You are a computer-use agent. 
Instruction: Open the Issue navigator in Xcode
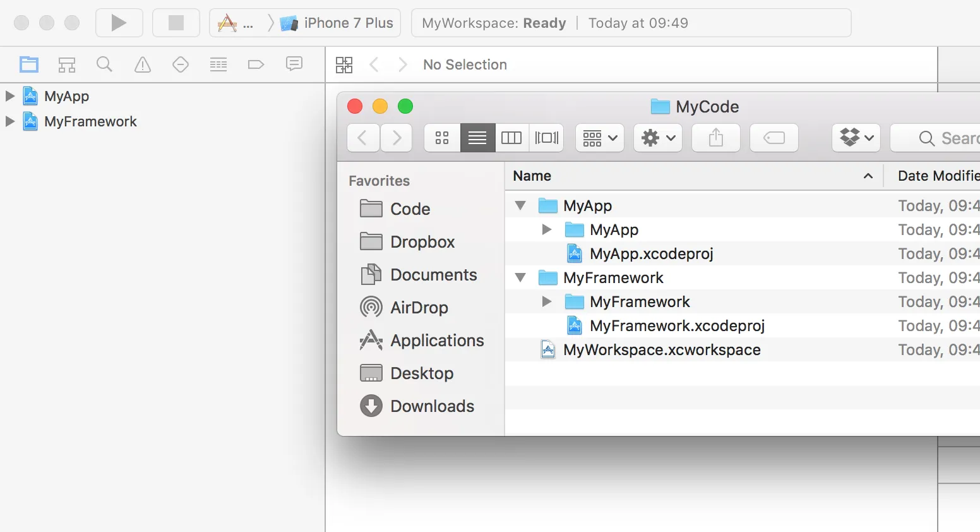[143, 64]
